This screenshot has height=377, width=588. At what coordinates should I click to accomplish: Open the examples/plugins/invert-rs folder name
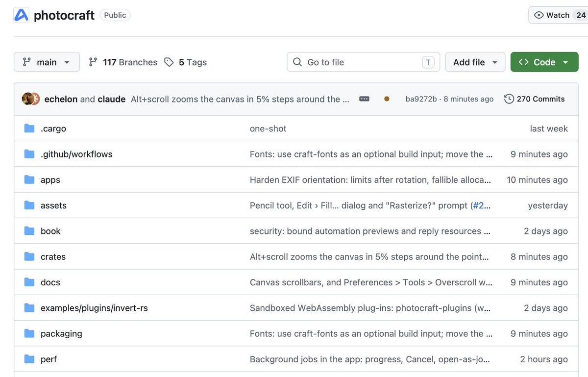click(x=94, y=308)
